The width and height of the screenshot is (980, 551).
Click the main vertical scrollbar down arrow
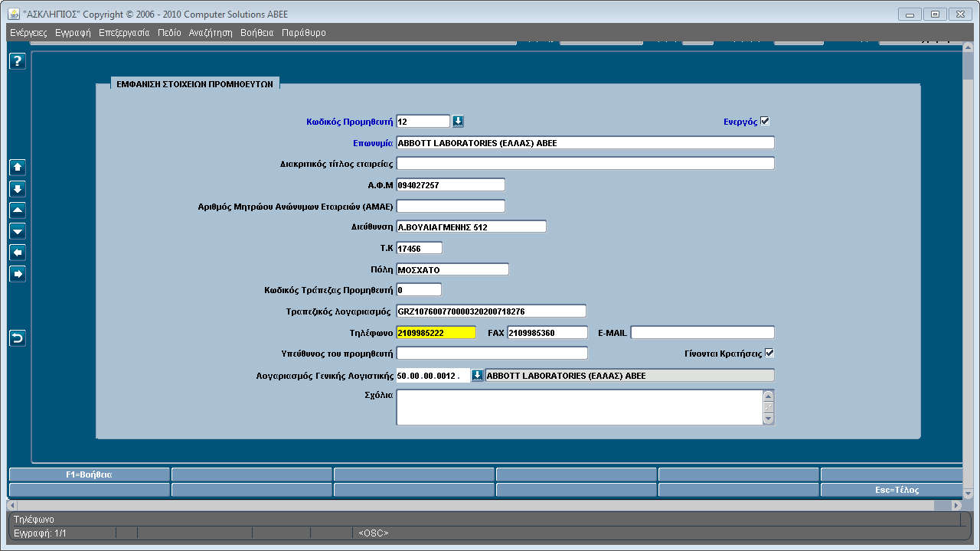(968, 494)
